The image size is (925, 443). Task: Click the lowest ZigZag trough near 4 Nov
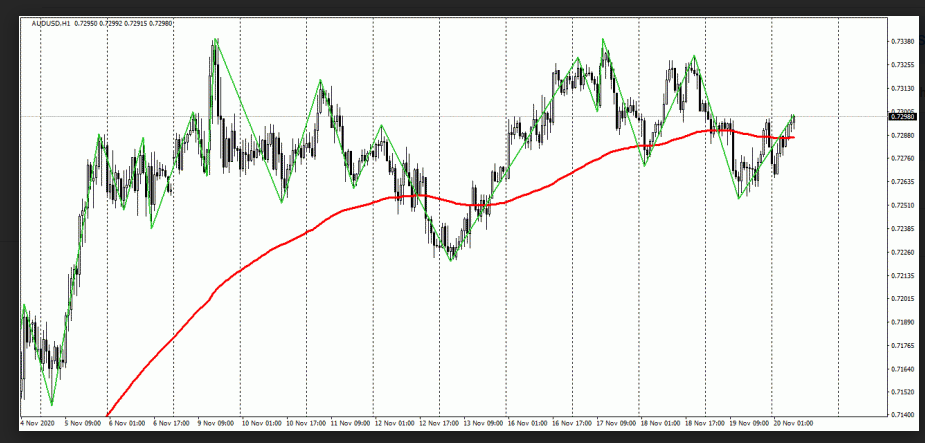50,405
